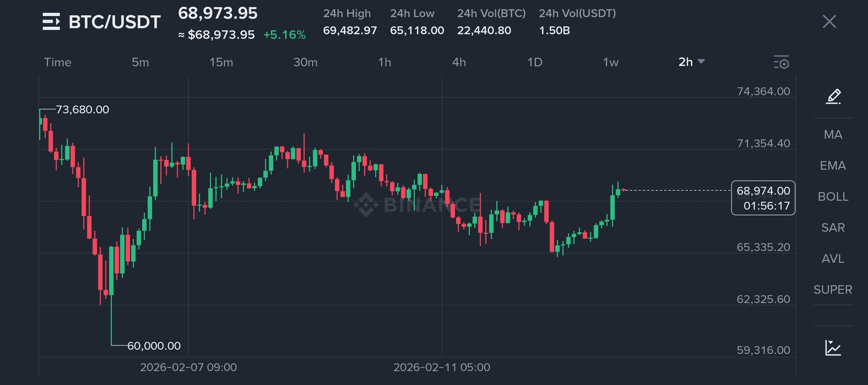Click the 60,000.00 low price marker
The width and height of the screenshot is (868, 385).
point(154,345)
